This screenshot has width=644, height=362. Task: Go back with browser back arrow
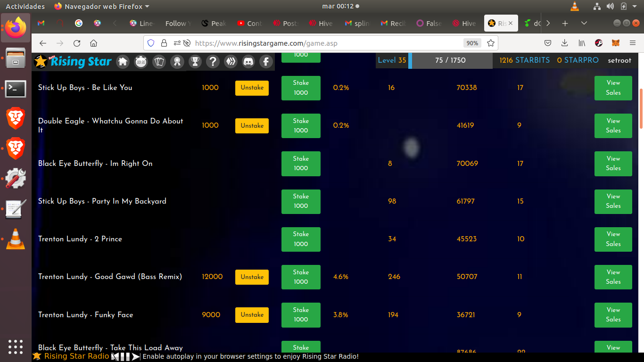tap(43, 43)
